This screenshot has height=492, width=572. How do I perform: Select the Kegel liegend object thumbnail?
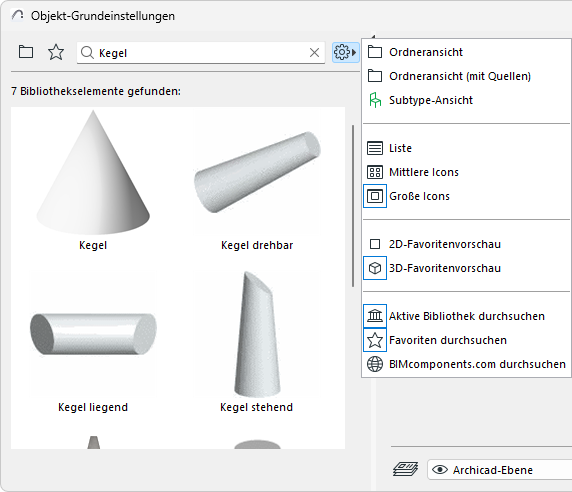pyautogui.click(x=93, y=333)
